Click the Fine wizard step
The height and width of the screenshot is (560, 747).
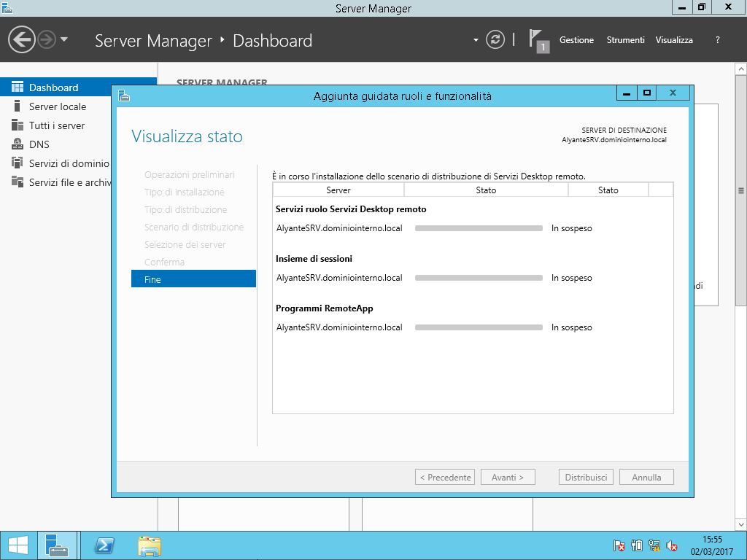193,279
